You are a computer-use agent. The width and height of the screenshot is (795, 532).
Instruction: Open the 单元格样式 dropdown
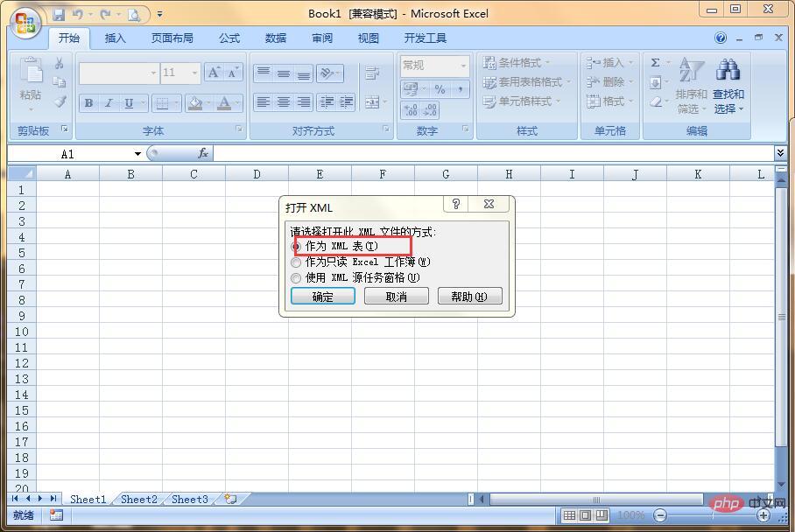pos(522,101)
